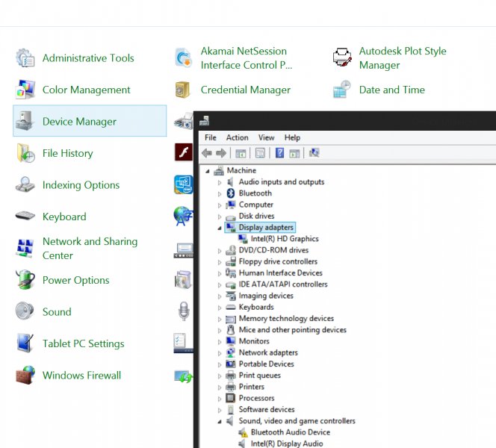Select Memory technology devices

point(286,318)
